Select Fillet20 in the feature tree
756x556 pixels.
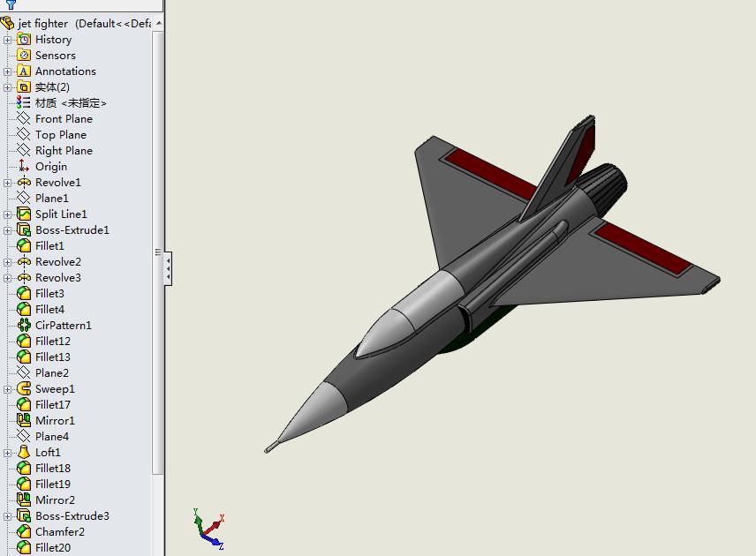click(x=53, y=548)
